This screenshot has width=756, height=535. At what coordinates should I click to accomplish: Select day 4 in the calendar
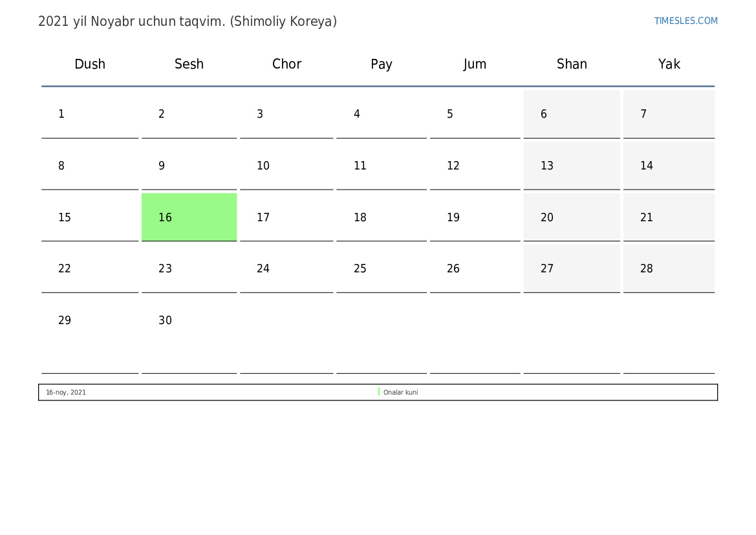382,115
